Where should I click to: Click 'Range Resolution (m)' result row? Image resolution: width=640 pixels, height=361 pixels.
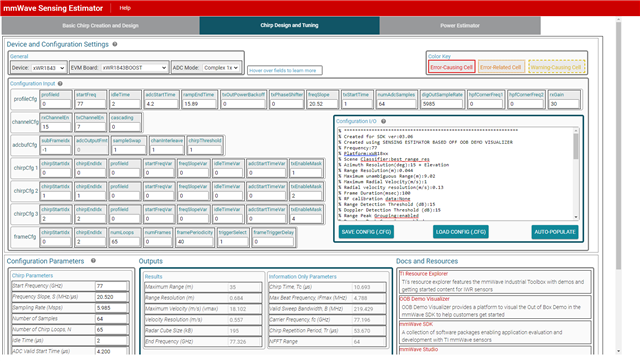[203, 298]
